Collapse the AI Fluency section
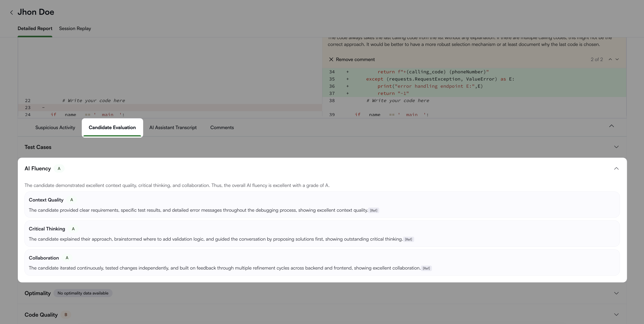The height and width of the screenshot is (324, 644). [616, 169]
